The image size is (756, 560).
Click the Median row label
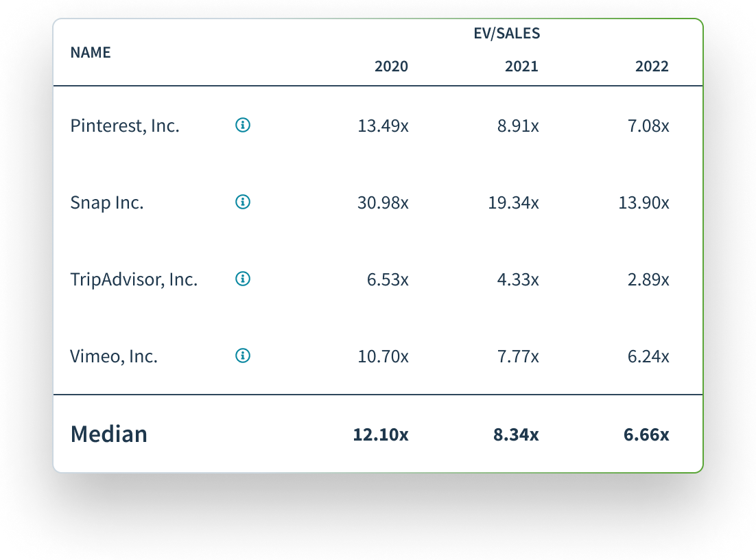[109, 434]
